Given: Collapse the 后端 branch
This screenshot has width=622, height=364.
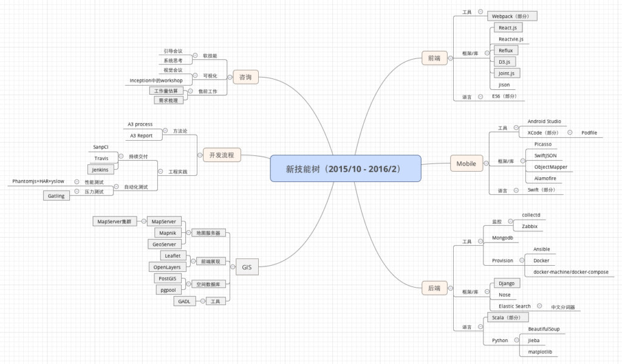Looking at the screenshot, I should [451, 288].
